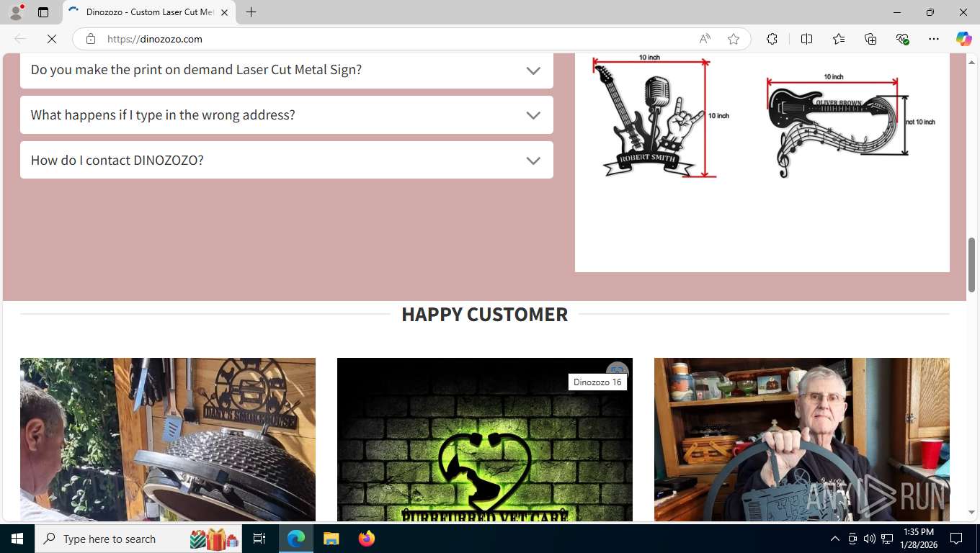Open the tab actions menu icon
This screenshot has height=553, width=980.
click(43, 12)
